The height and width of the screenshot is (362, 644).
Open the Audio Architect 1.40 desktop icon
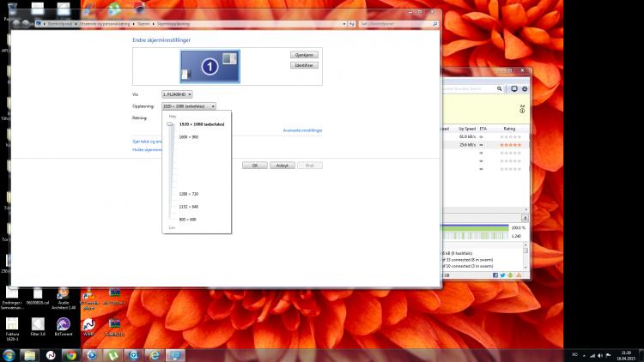[x=64, y=299]
